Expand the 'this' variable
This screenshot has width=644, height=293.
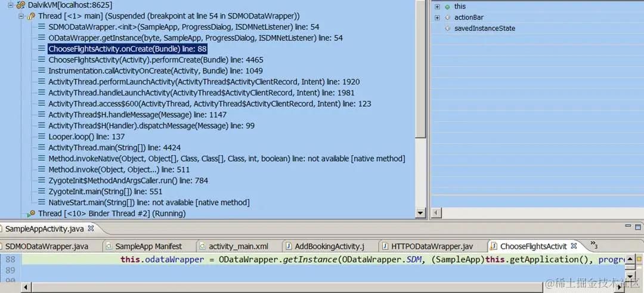[x=437, y=7]
